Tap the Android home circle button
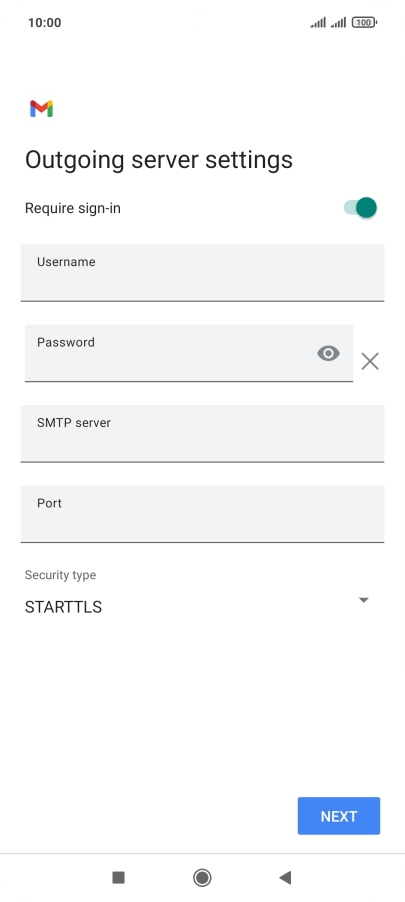This screenshot has width=405, height=902. tap(202, 877)
